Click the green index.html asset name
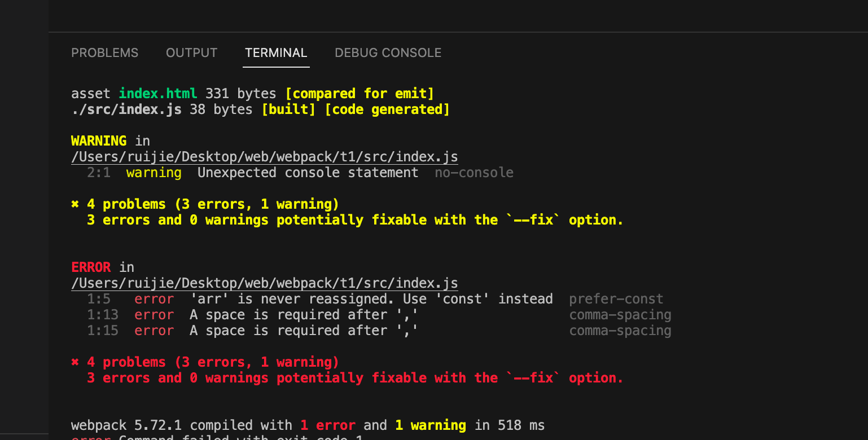This screenshot has width=868, height=440. click(158, 94)
